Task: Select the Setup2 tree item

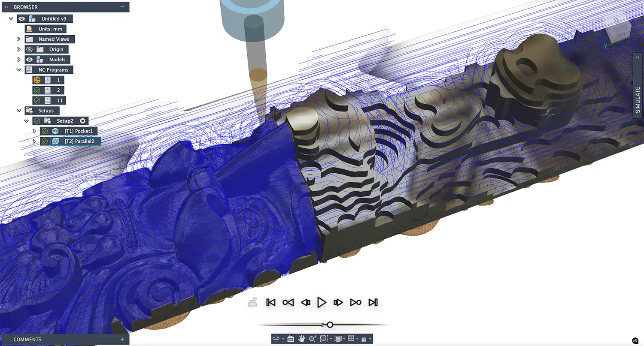Action: coord(61,121)
